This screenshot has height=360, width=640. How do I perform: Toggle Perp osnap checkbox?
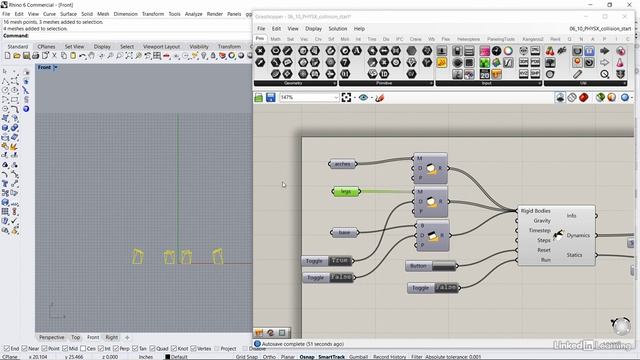tap(116, 349)
